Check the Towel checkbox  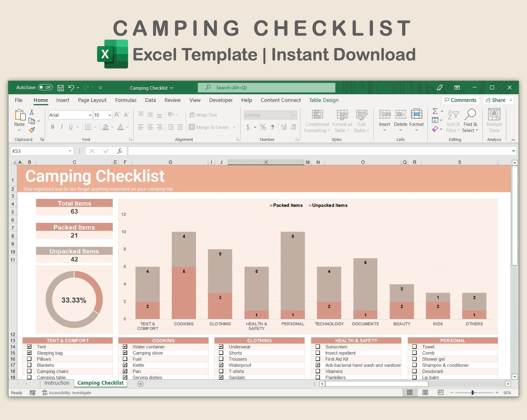tap(414, 347)
